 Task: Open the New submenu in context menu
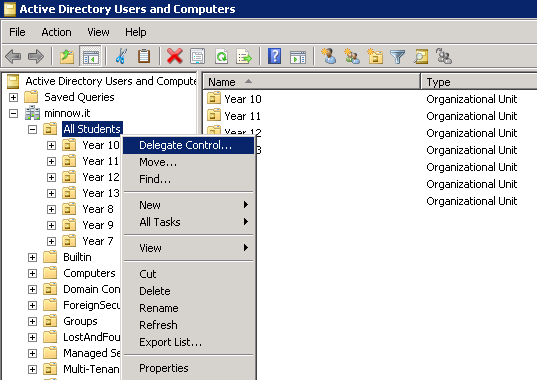[188, 205]
